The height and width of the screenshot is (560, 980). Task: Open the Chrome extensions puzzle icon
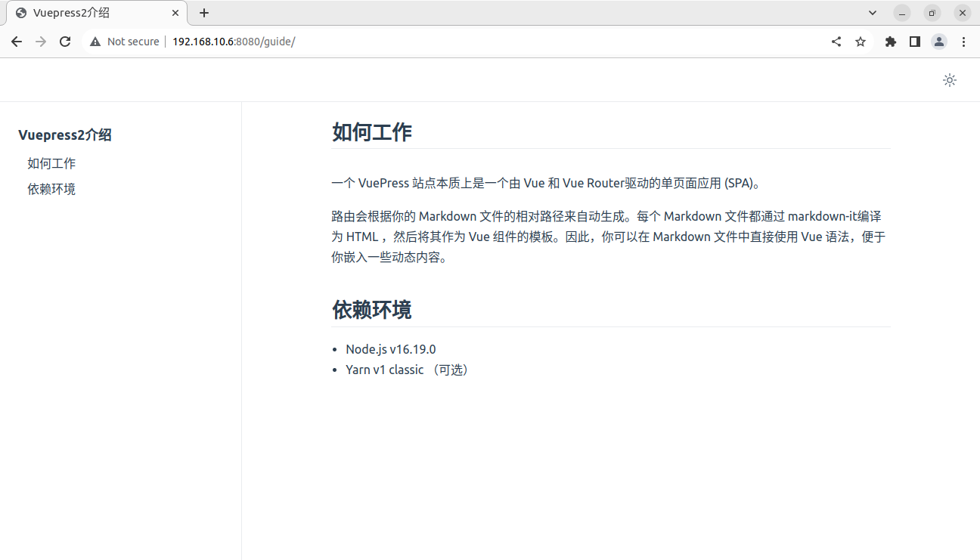click(x=890, y=42)
